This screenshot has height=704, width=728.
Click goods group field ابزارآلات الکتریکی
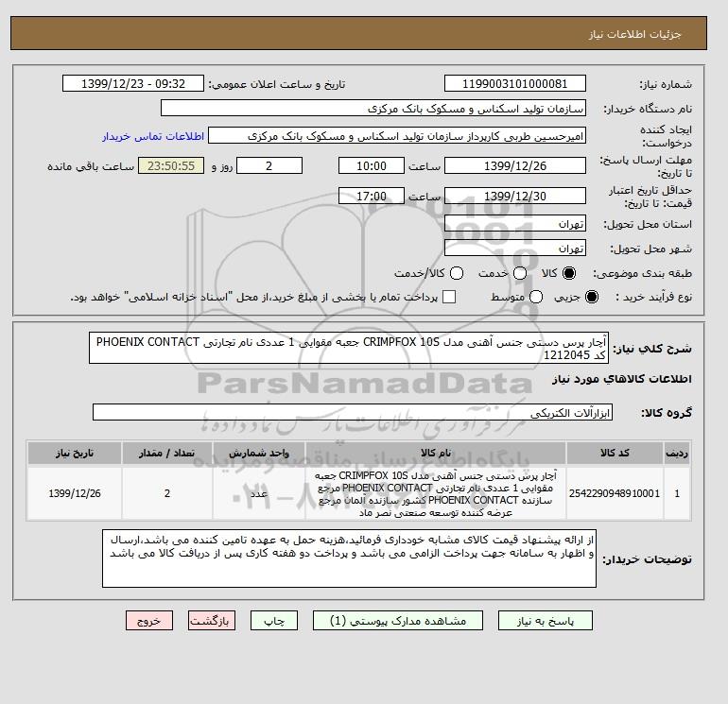[x=353, y=412]
